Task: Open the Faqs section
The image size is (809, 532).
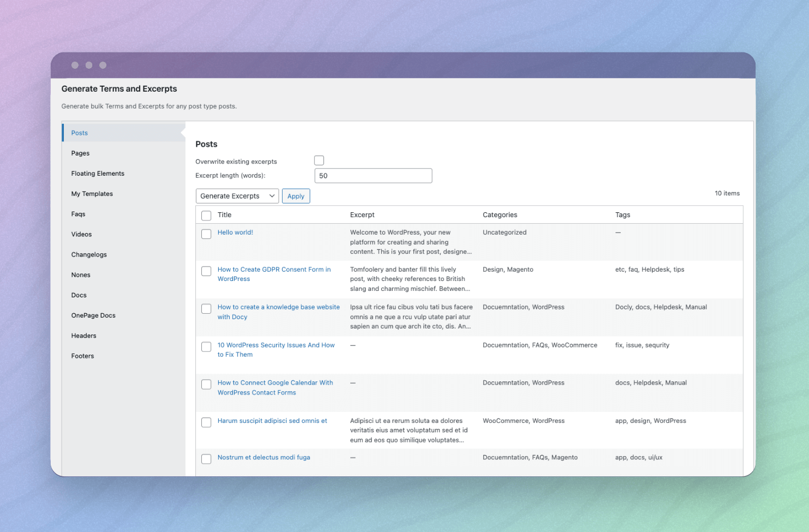Action: (78, 214)
